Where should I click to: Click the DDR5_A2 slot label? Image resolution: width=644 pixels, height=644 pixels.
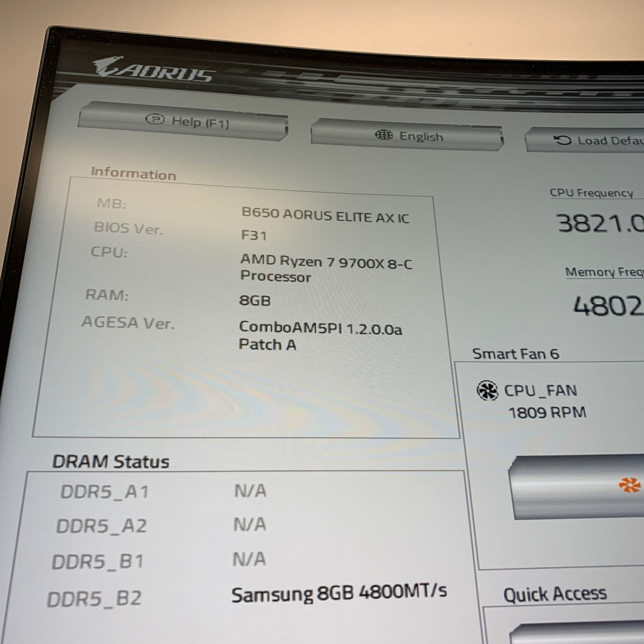(x=101, y=526)
